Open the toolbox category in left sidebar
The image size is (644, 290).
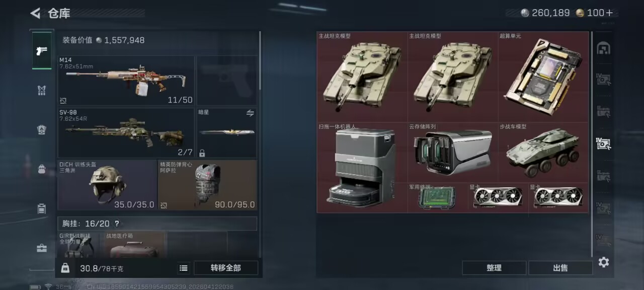click(42, 248)
